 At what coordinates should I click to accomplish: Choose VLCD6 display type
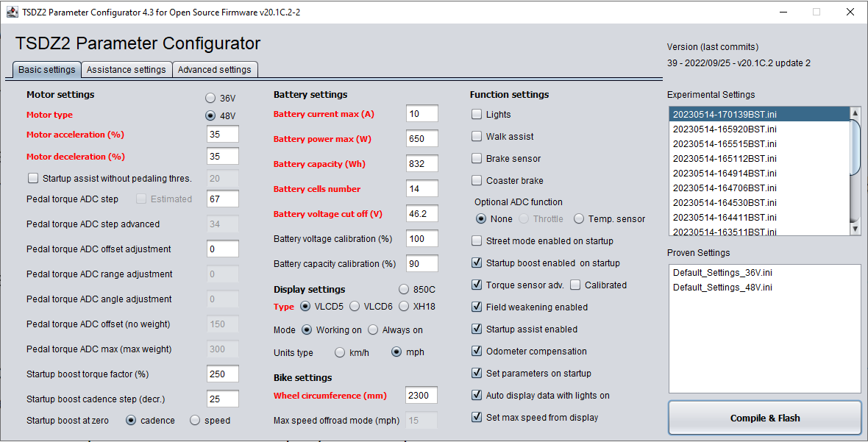355,306
